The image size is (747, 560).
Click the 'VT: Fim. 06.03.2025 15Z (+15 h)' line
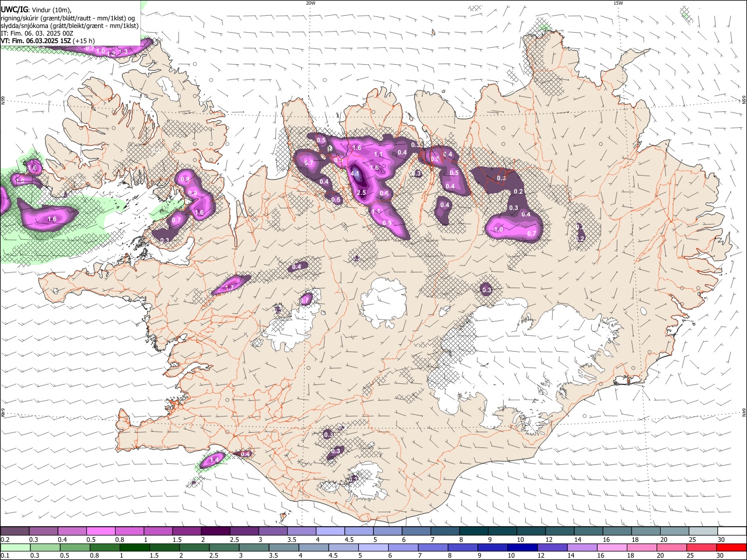click(x=48, y=41)
